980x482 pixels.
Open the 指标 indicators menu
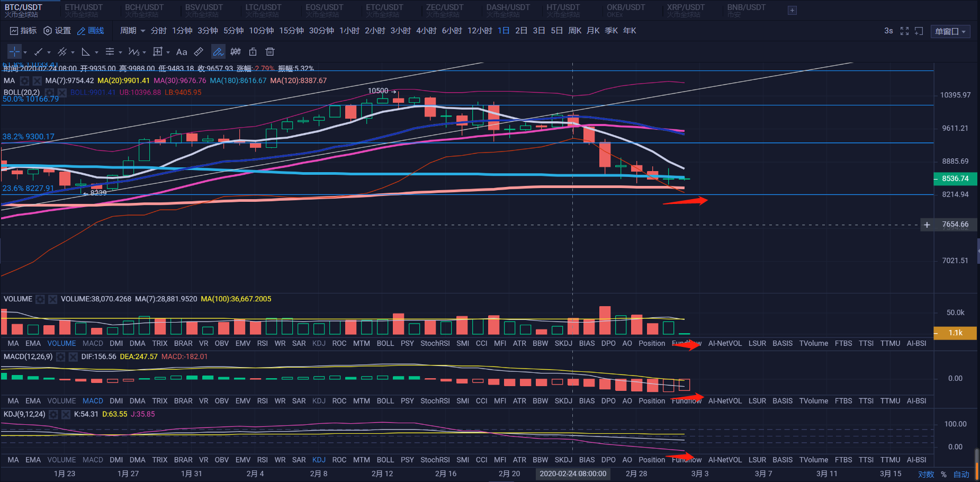[23, 31]
